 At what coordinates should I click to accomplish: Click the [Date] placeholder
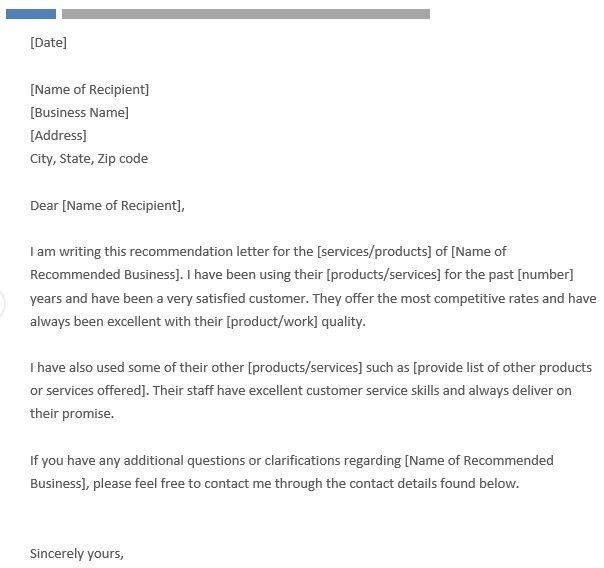coord(48,43)
